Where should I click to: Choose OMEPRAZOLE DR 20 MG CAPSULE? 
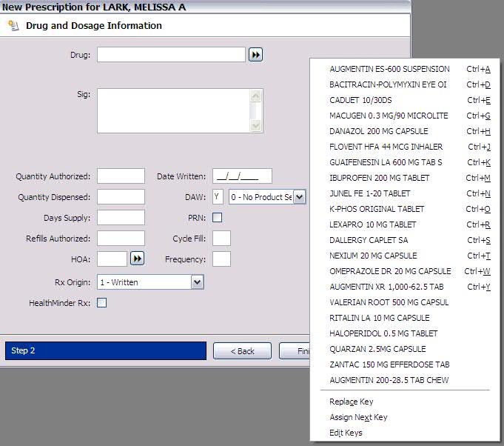pyautogui.click(x=405, y=271)
